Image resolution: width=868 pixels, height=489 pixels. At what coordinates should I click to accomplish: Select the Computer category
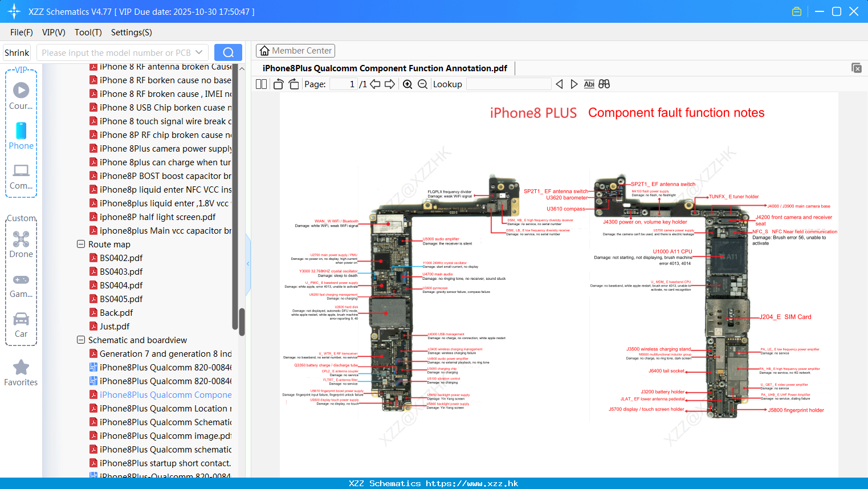(21, 177)
